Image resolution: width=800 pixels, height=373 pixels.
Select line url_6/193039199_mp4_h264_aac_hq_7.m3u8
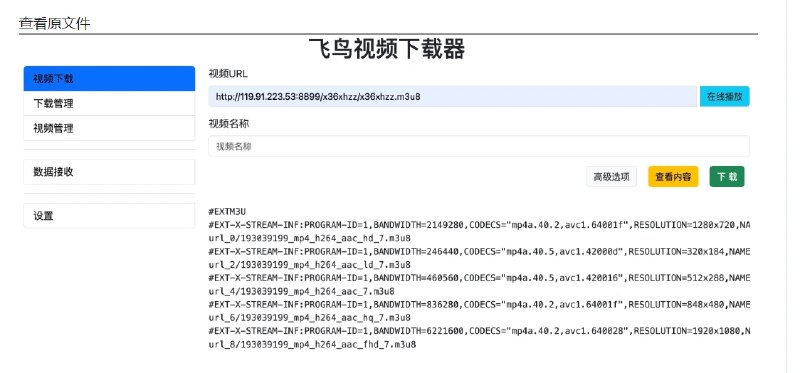(310, 318)
